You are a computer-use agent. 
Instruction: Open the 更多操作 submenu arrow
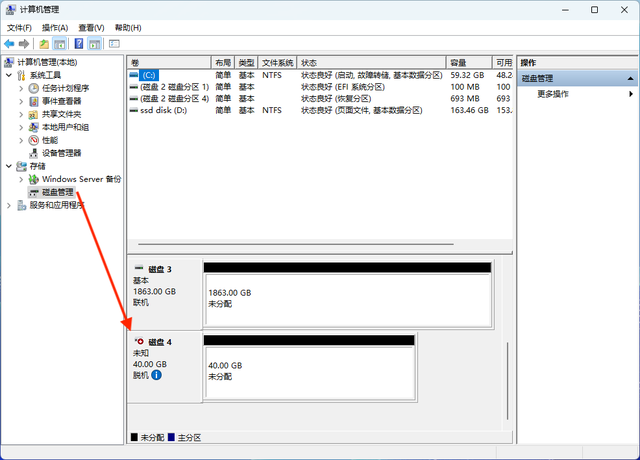click(631, 94)
